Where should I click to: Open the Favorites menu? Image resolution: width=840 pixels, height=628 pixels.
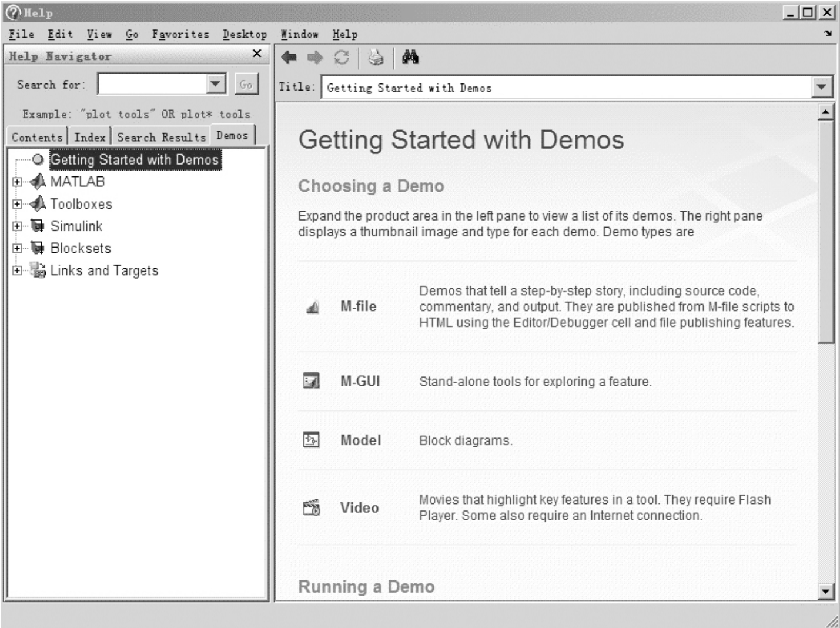(180, 34)
